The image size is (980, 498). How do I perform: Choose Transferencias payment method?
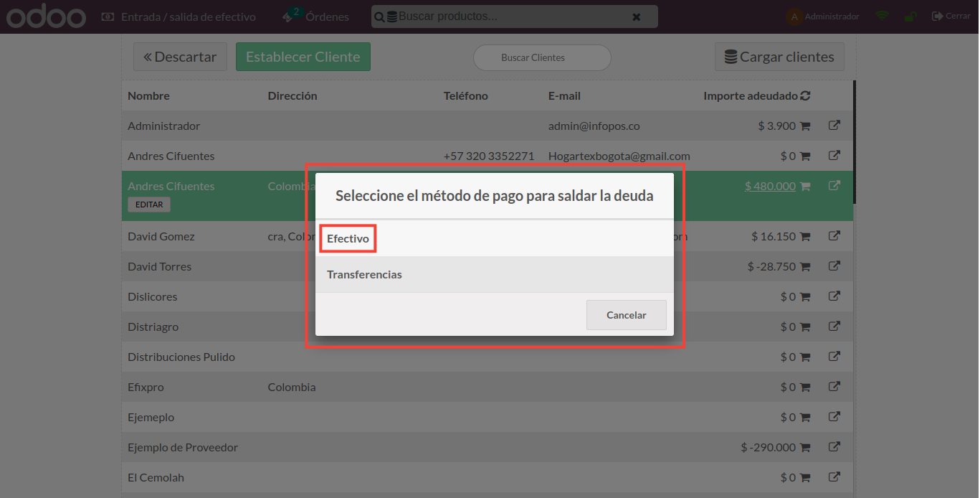click(364, 274)
